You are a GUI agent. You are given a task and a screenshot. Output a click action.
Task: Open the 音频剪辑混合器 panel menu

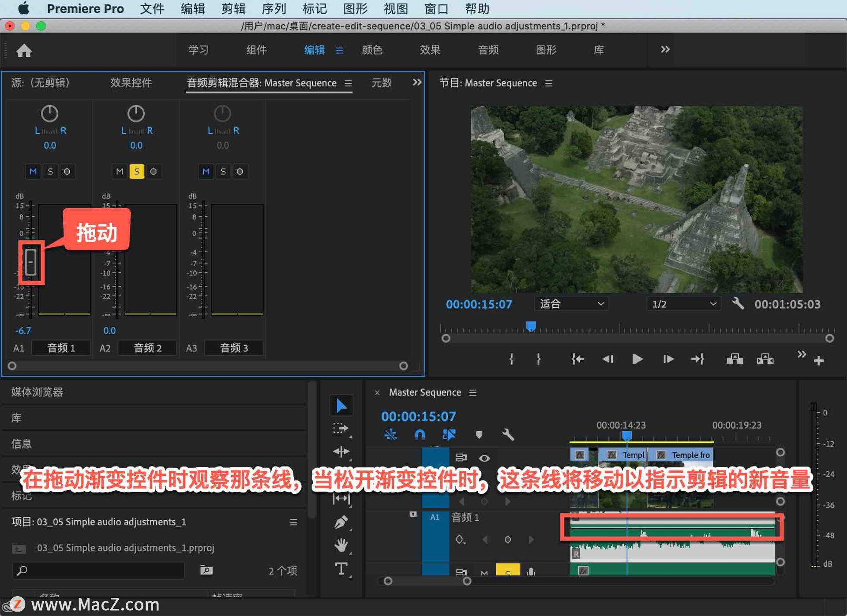coord(348,83)
